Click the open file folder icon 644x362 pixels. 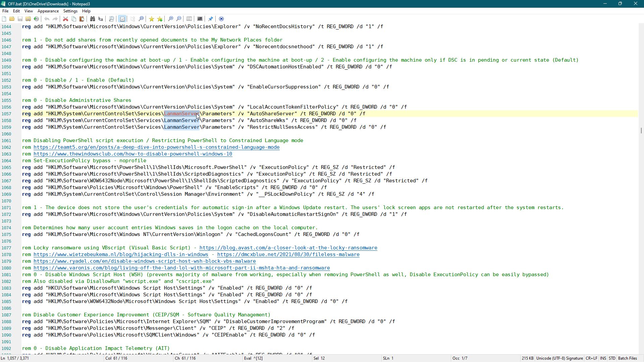[12, 19]
